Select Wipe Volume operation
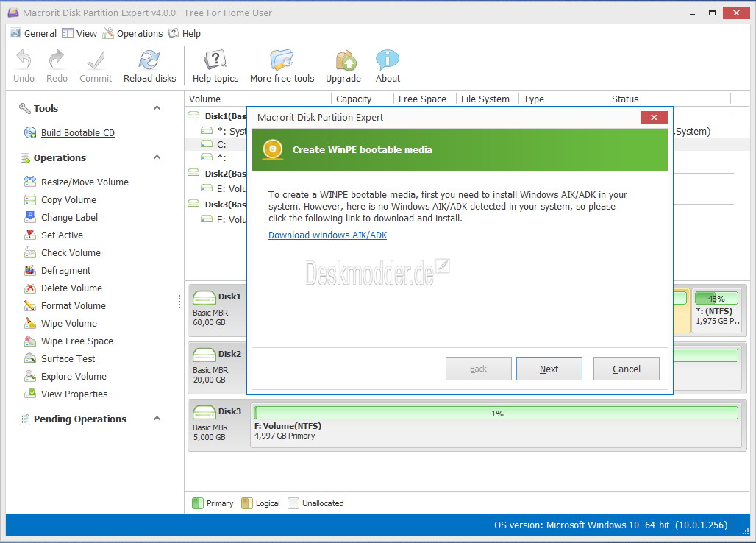The width and height of the screenshot is (756, 543). [69, 324]
